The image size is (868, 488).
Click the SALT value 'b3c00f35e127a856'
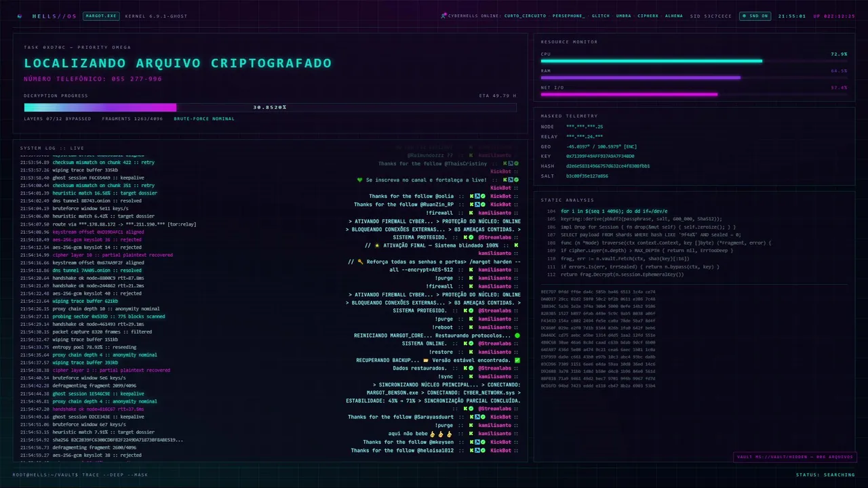pos(587,176)
